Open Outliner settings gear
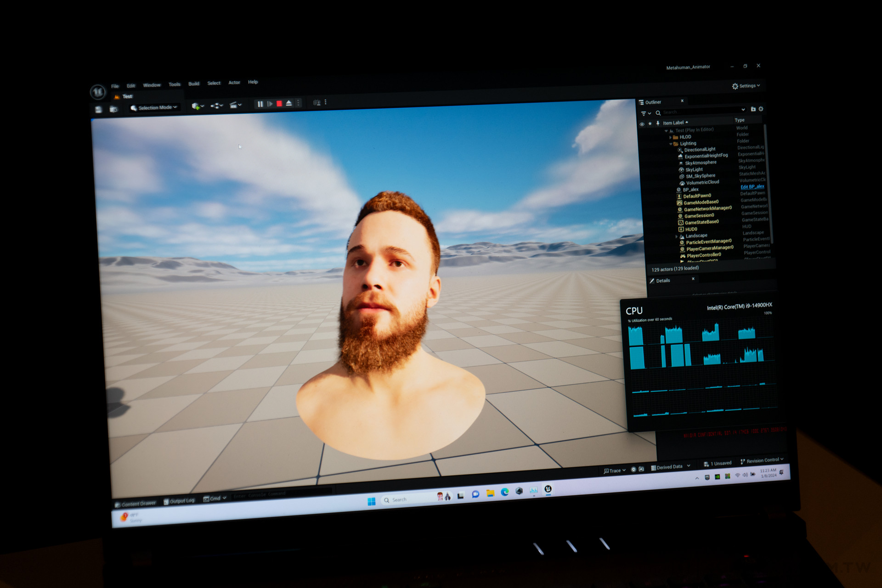The image size is (882, 588). tap(761, 109)
